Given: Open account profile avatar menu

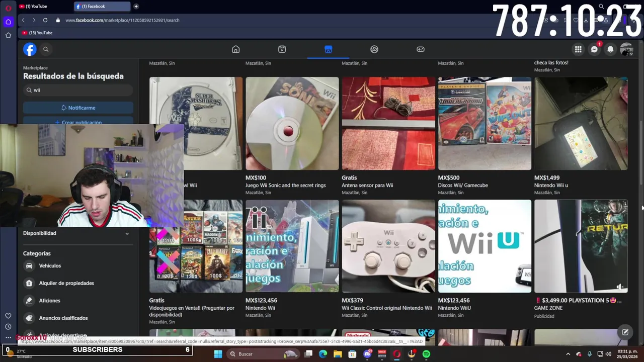Looking at the screenshot, I should [x=626, y=49].
